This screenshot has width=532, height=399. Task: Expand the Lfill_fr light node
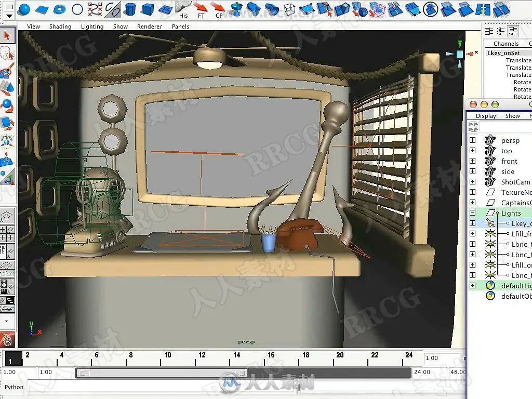(472, 233)
